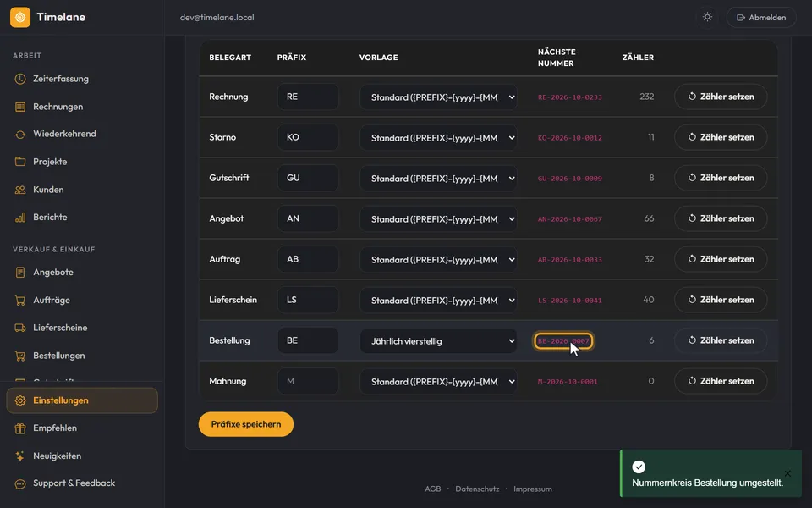
Task: Click the Timelane logo icon
Action: click(x=20, y=17)
